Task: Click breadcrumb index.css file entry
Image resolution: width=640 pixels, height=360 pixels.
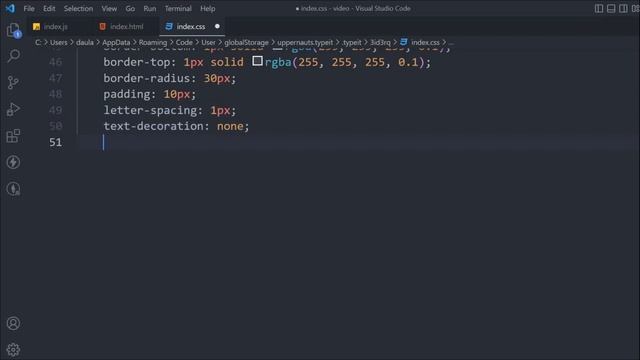Action: click(x=425, y=42)
